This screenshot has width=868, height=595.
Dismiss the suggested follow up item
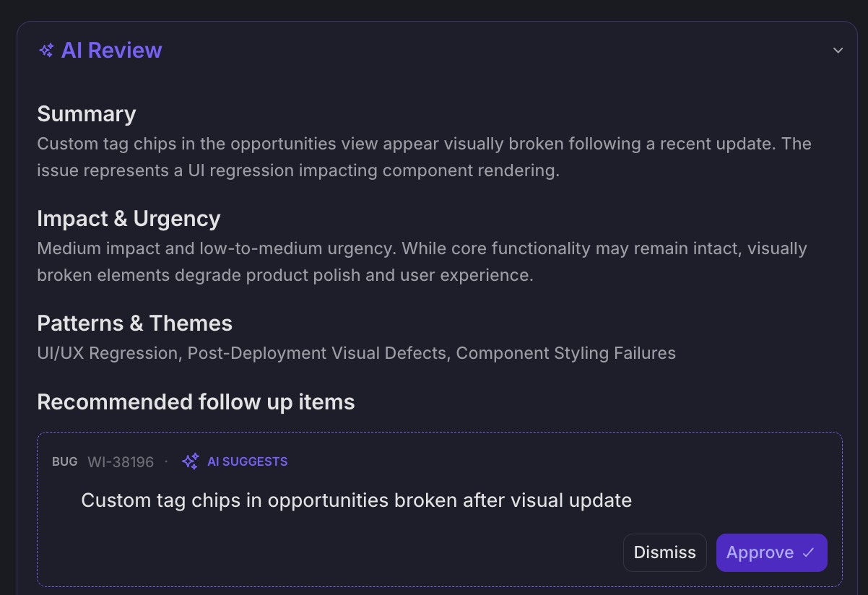click(665, 552)
